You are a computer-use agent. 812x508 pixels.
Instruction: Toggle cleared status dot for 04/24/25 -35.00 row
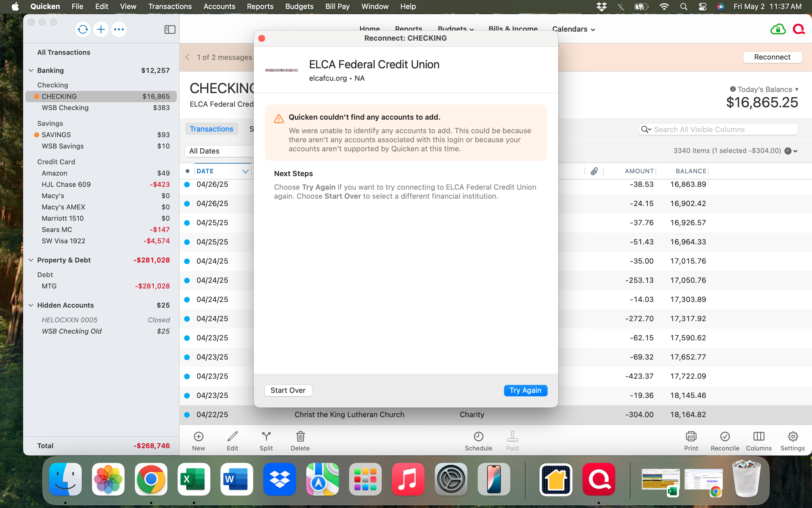coord(187,261)
